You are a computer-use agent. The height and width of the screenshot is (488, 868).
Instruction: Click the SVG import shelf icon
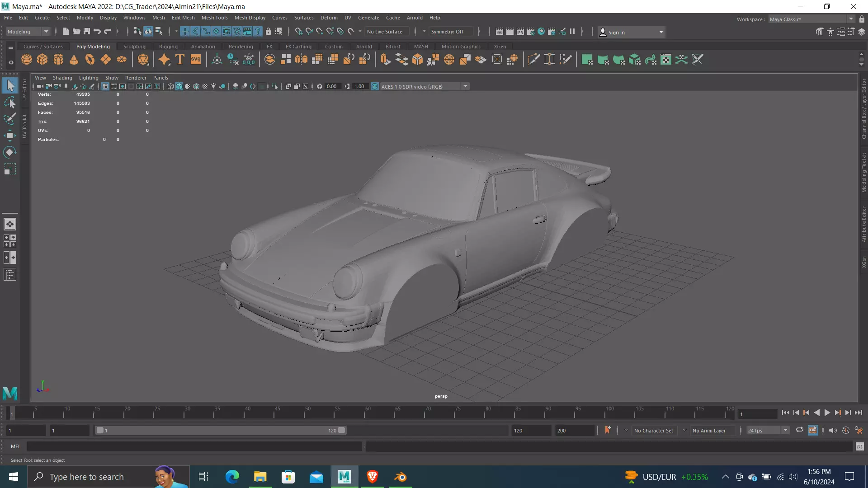click(x=196, y=60)
